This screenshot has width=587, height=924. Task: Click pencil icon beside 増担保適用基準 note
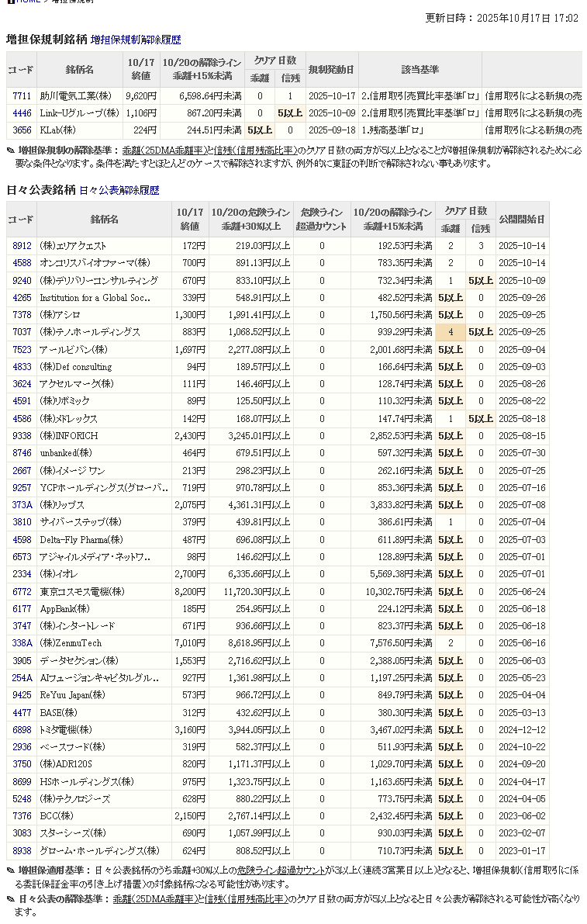pyautogui.click(x=10, y=870)
